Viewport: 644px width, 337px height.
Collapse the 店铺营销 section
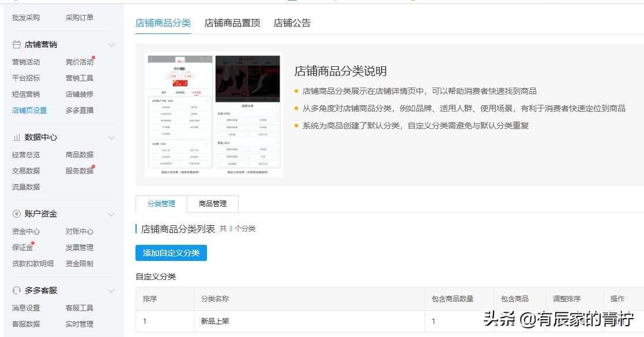pos(111,45)
